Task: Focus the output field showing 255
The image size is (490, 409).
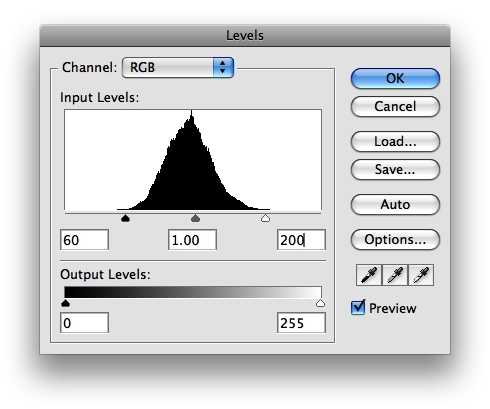Action: pyautogui.click(x=301, y=323)
